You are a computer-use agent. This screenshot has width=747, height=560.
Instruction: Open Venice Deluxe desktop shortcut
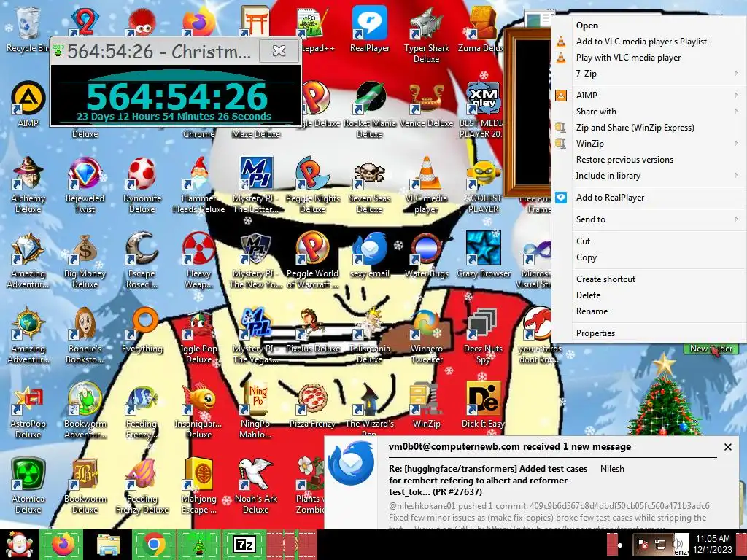[x=426, y=104]
